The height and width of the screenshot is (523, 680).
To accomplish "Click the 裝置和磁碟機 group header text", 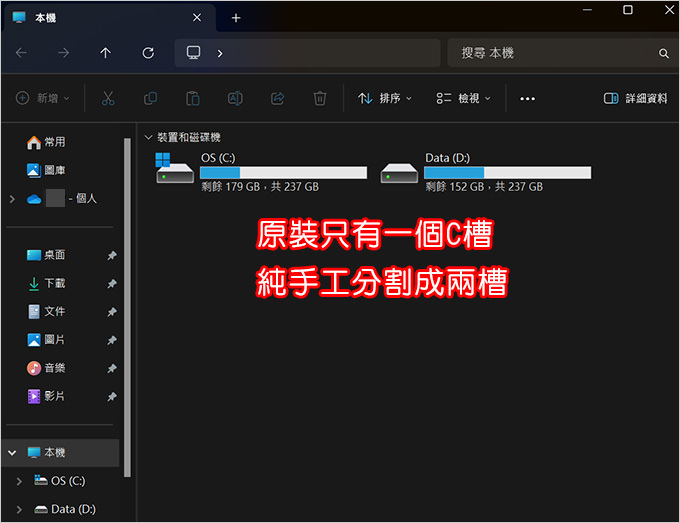I will coord(189,137).
